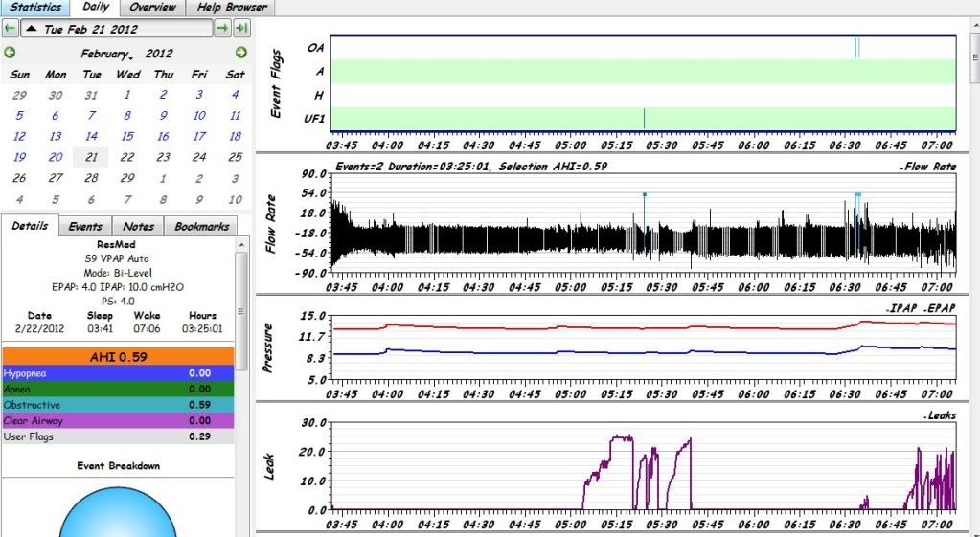Go to the next day arrow

pos(222,28)
